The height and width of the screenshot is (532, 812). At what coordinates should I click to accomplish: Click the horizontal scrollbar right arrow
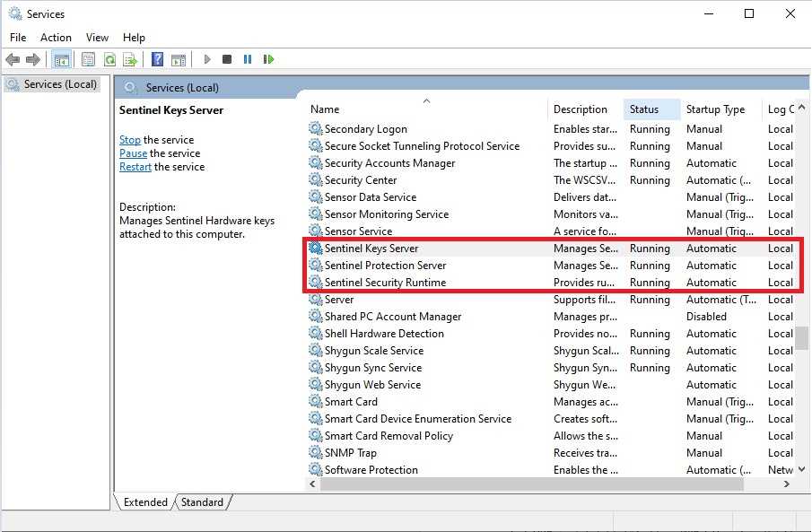click(786, 484)
